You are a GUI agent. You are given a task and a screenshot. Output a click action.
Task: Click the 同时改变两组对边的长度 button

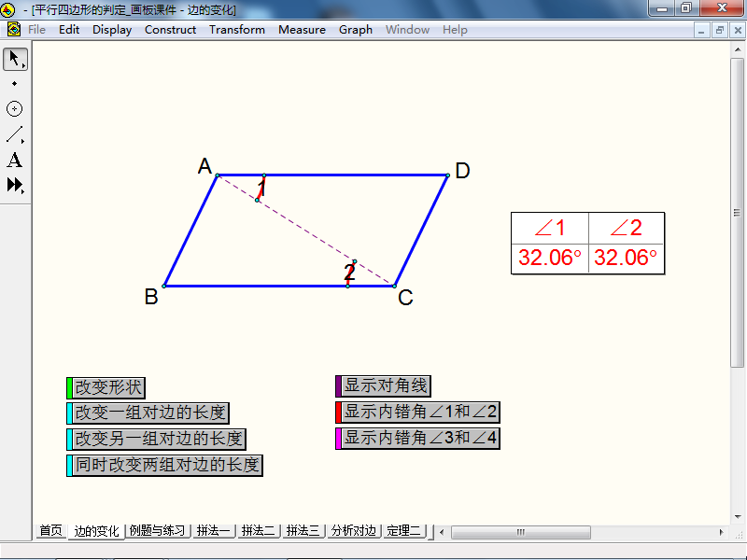pyautogui.click(x=165, y=465)
